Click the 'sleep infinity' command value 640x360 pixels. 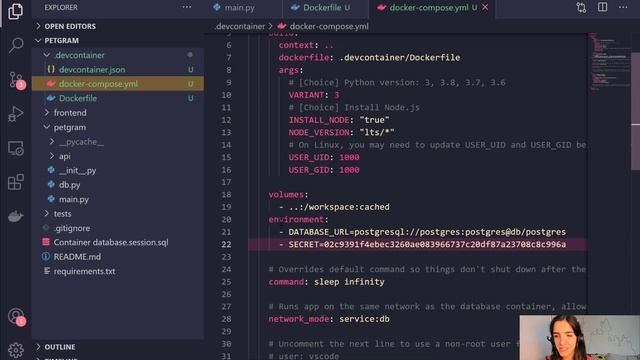pyautogui.click(x=349, y=282)
